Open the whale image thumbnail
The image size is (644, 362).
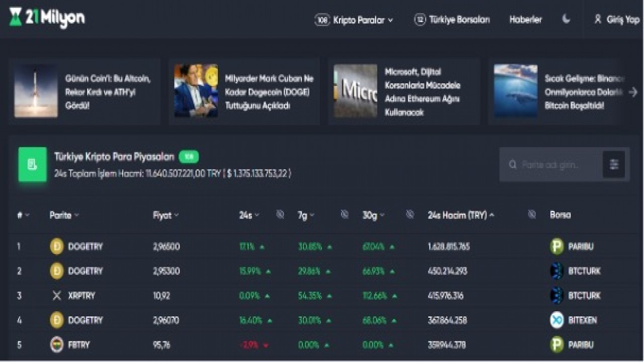[516, 91]
